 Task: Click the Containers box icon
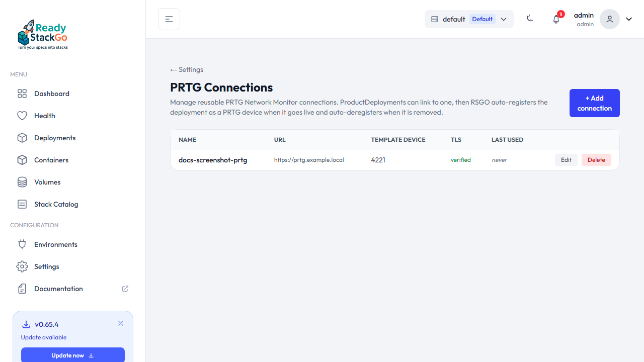pos(22,160)
